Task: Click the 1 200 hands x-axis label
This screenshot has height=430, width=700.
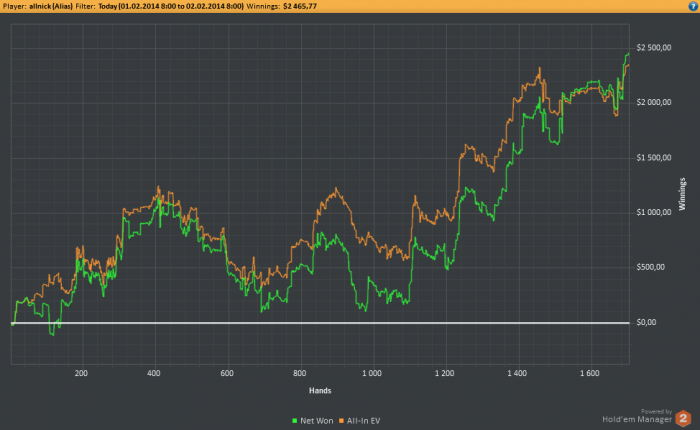Action: tap(444, 373)
